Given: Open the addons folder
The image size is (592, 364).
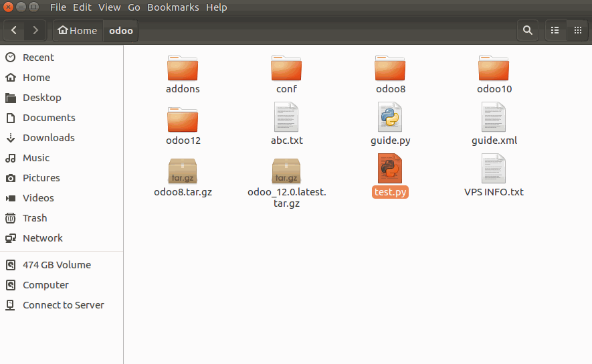Looking at the screenshot, I should coord(183,68).
